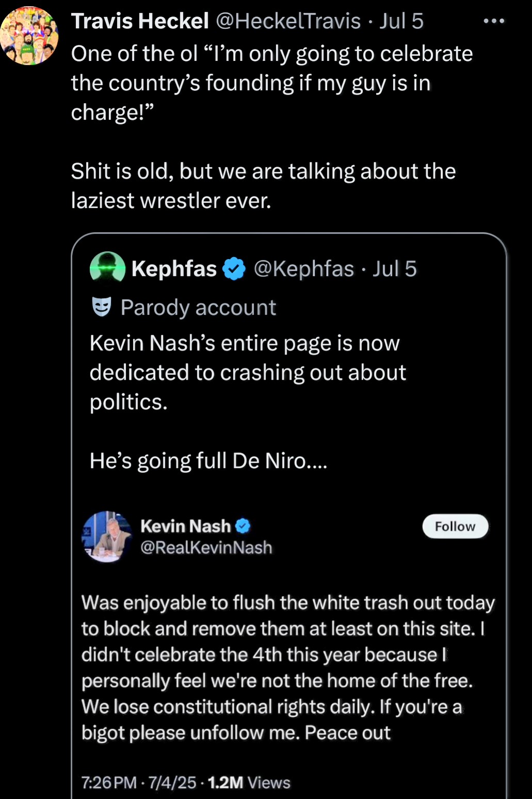Open the @RealKevinNash handle
Image resolution: width=532 pixels, height=799 pixels.
206,547
